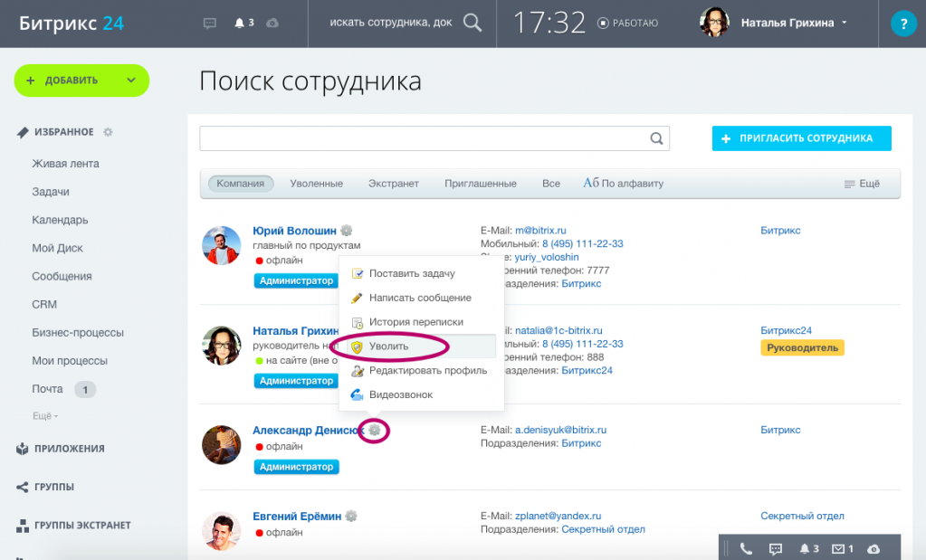926x560 pixels.
Task: Click the mail envelope icon in bottom bar
Action: tap(838, 549)
